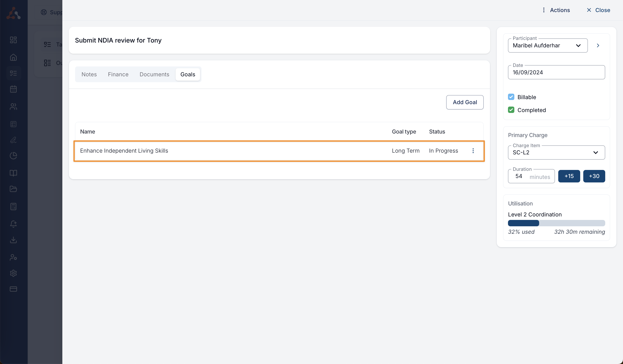Toggle the Billable checkbox

(511, 97)
